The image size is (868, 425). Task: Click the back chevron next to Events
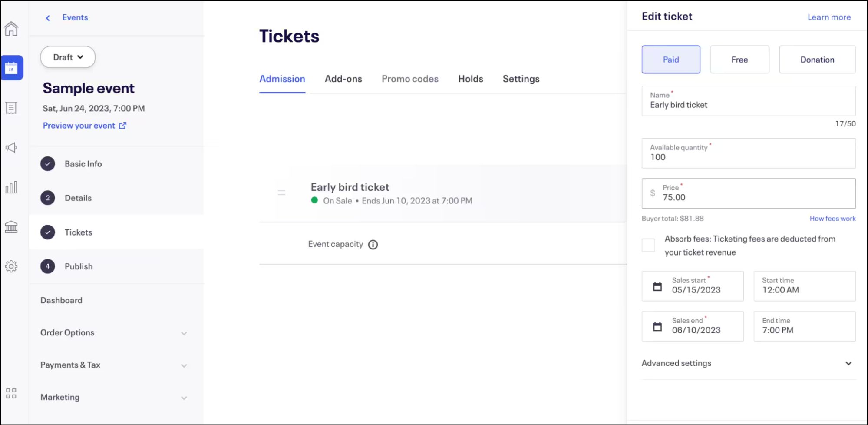click(x=48, y=18)
